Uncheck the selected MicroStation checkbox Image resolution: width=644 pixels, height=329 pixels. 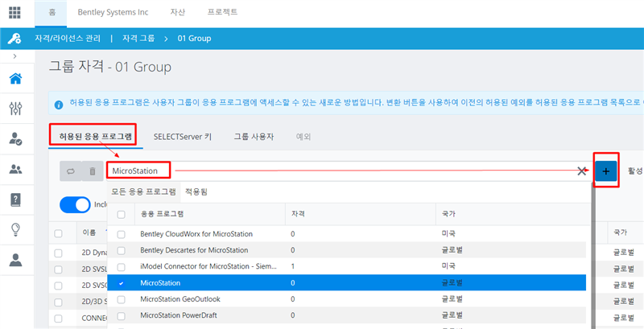coord(122,283)
